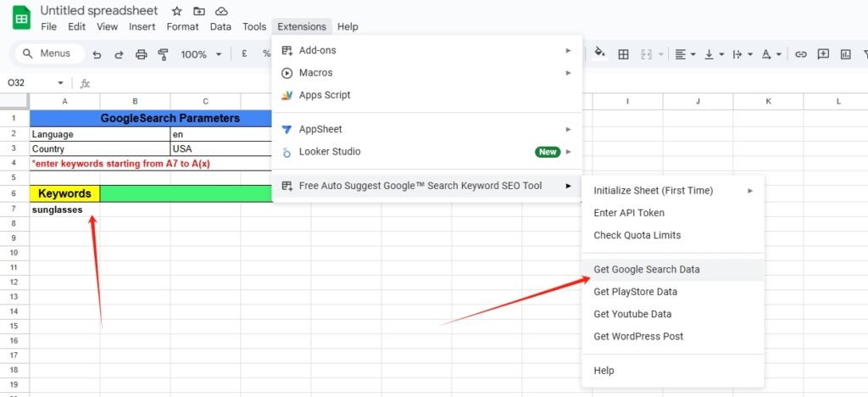
Task: Open the File menu
Action: [x=48, y=26]
